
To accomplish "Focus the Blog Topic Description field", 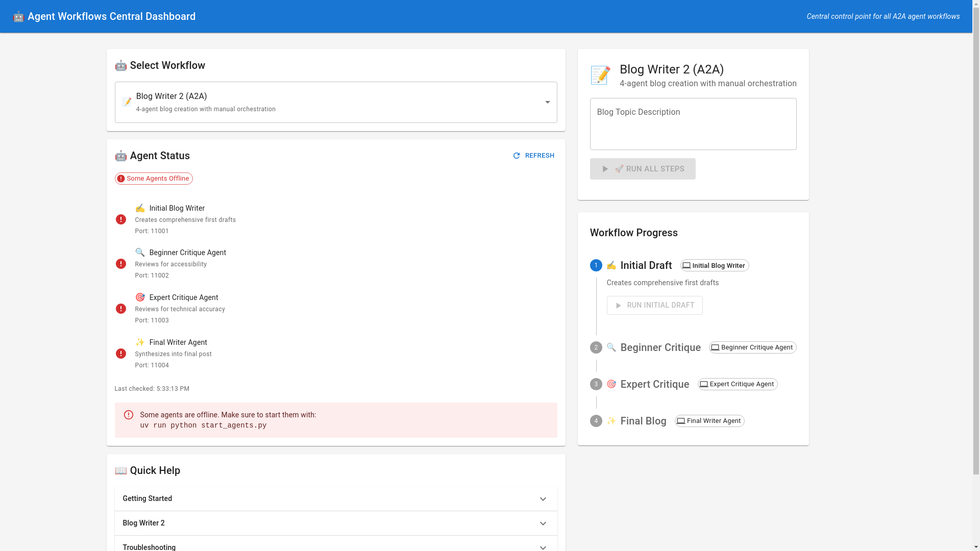I will coord(693,124).
